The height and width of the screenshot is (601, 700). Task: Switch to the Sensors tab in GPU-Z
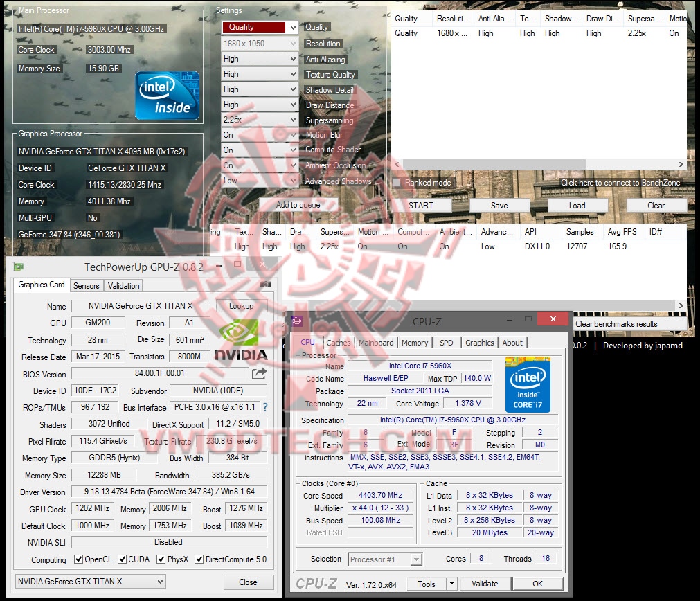[86, 286]
